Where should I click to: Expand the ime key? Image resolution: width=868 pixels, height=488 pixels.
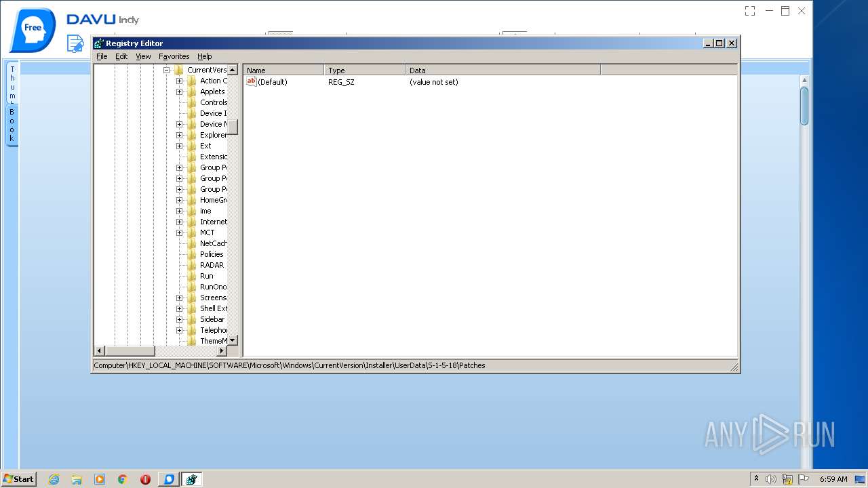coord(179,211)
